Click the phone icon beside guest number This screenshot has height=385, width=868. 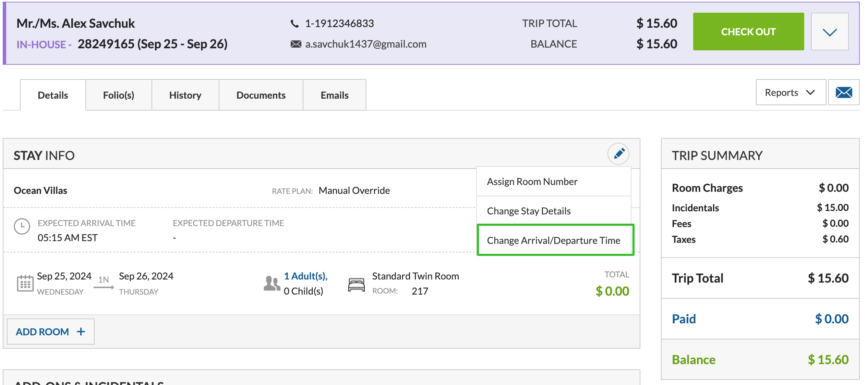[x=294, y=24]
